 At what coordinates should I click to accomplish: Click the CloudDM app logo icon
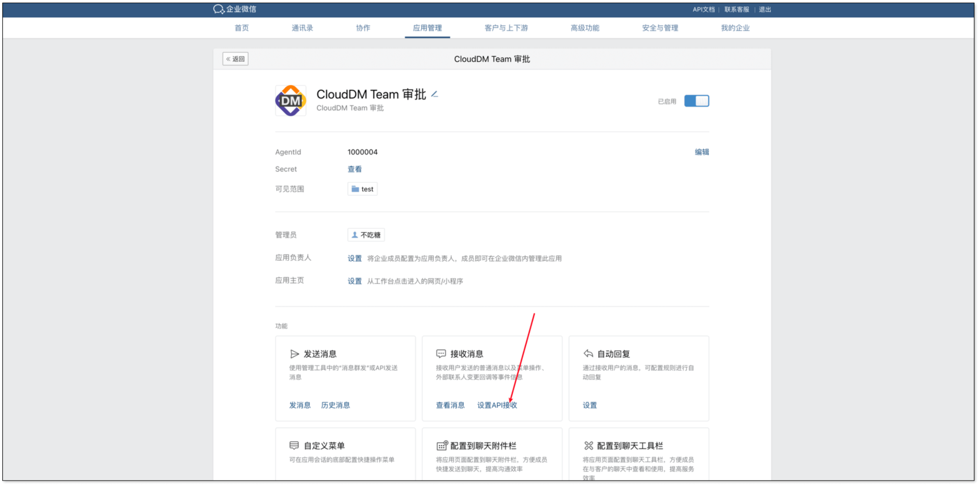click(x=291, y=101)
